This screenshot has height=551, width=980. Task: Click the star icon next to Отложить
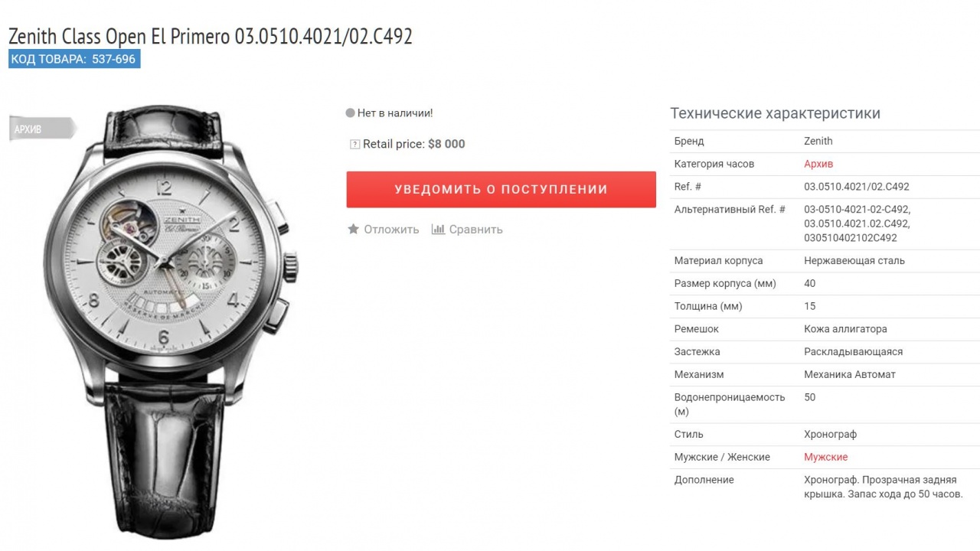click(353, 229)
